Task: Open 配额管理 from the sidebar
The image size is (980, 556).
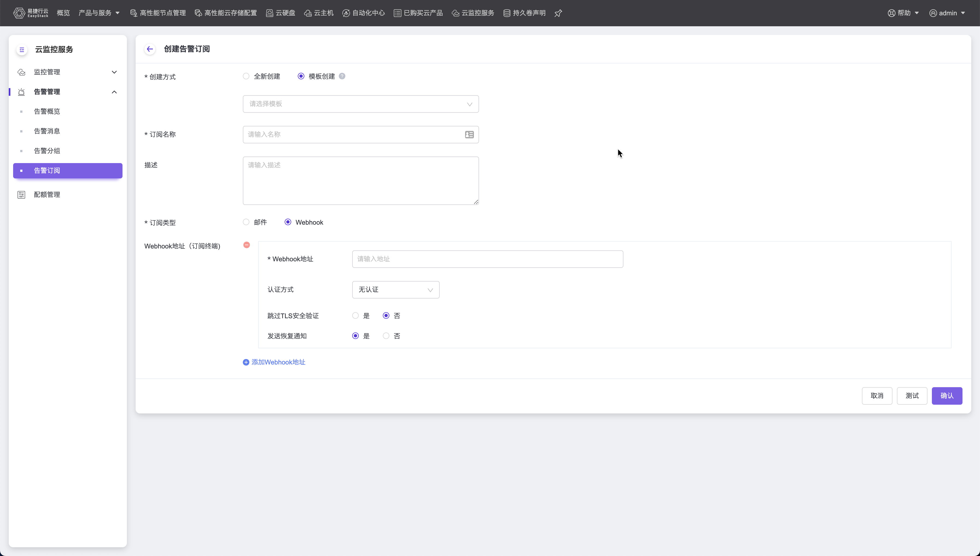Action: [46, 195]
